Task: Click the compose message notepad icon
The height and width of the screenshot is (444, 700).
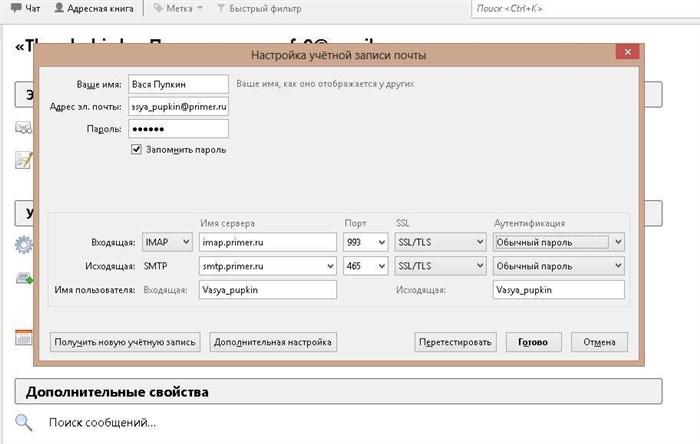Action: tap(24, 160)
